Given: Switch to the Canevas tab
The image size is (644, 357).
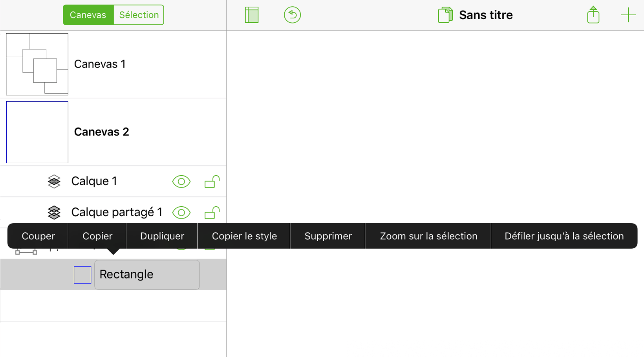Looking at the screenshot, I should point(88,15).
